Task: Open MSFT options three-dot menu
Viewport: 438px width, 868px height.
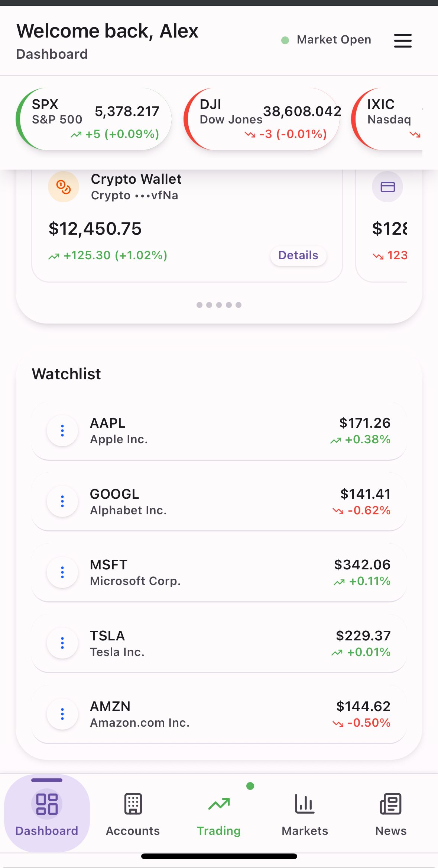Action: pyautogui.click(x=62, y=572)
